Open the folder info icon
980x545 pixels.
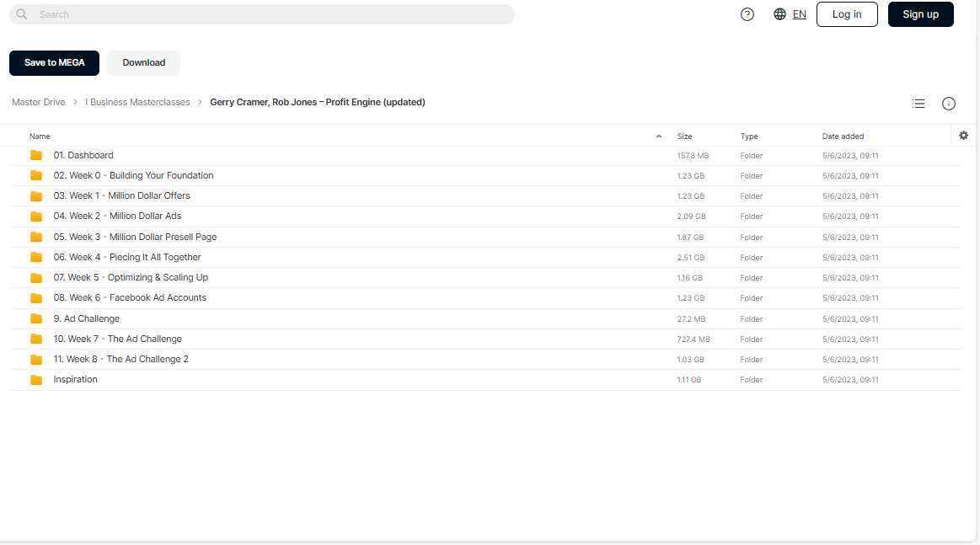(948, 104)
